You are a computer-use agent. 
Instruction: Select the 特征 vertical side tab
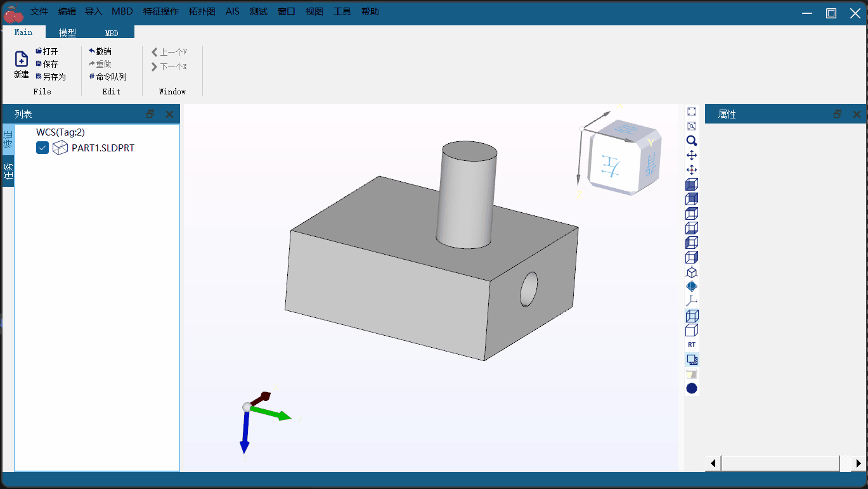pyautogui.click(x=8, y=139)
